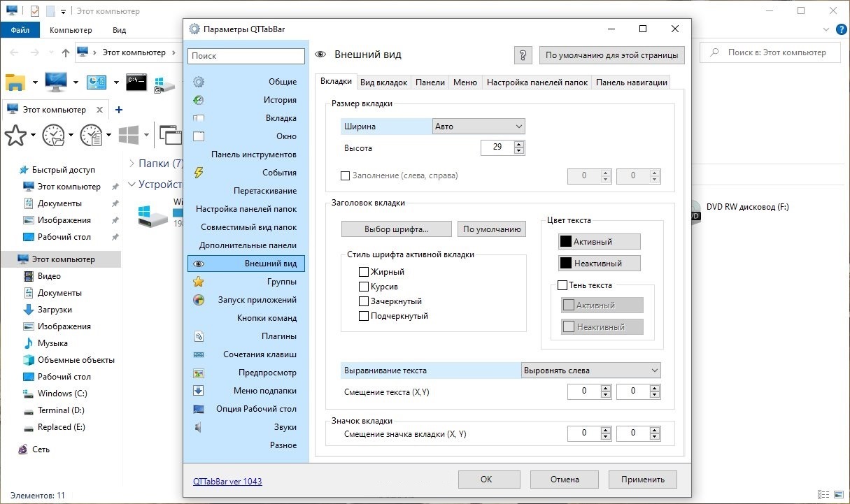
Task: Click the Сеть network icon in navigation pane
Action: [x=24, y=449]
